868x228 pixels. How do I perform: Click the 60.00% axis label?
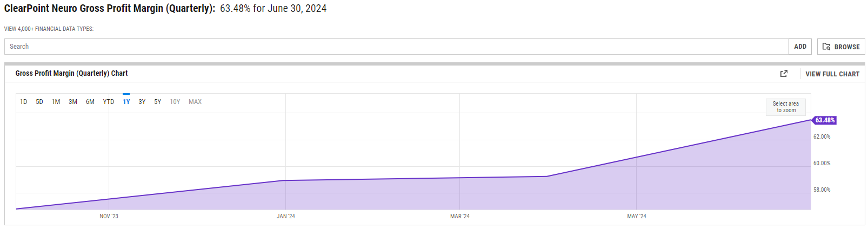[x=822, y=163]
